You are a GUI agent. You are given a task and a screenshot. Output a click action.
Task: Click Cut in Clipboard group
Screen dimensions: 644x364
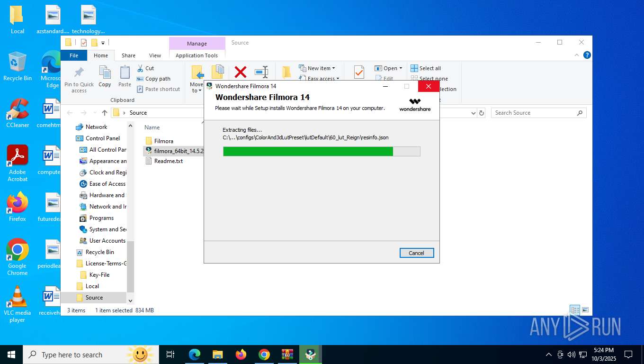(x=145, y=68)
